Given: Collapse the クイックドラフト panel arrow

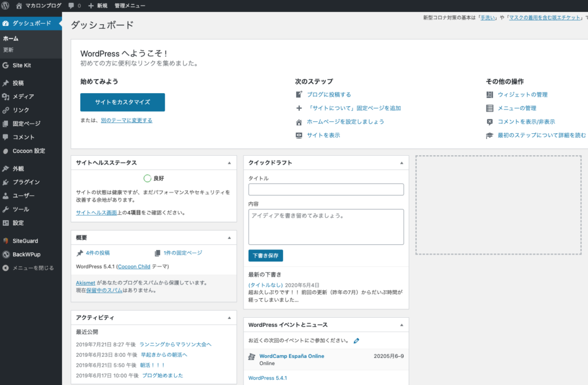Looking at the screenshot, I should click(401, 163).
